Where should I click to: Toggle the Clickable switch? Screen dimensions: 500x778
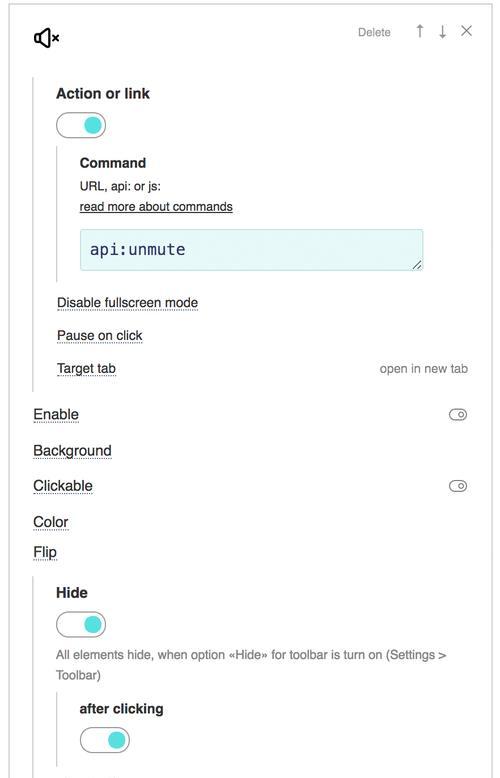coord(458,486)
